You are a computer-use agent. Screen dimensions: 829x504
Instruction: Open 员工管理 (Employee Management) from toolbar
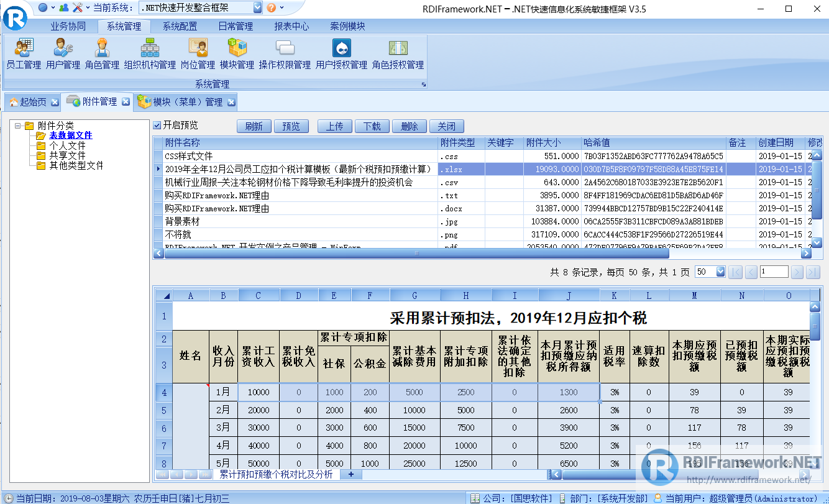pyautogui.click(x=23, y=53)
